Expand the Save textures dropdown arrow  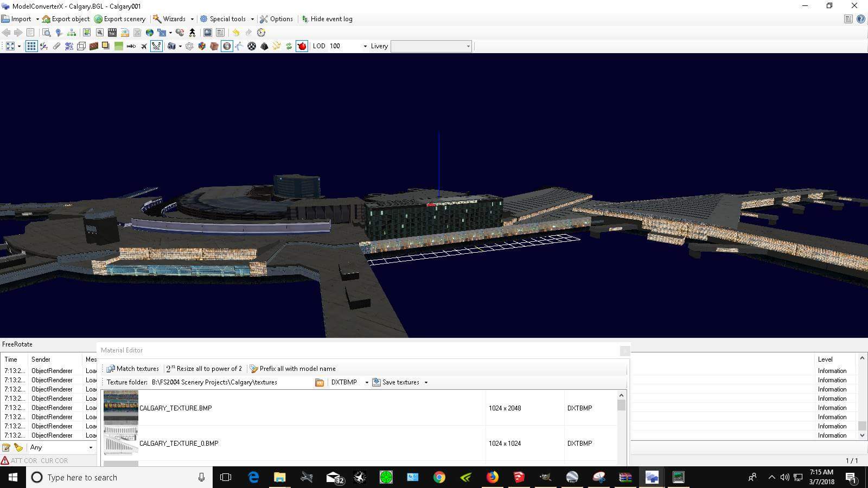[427, 382]
